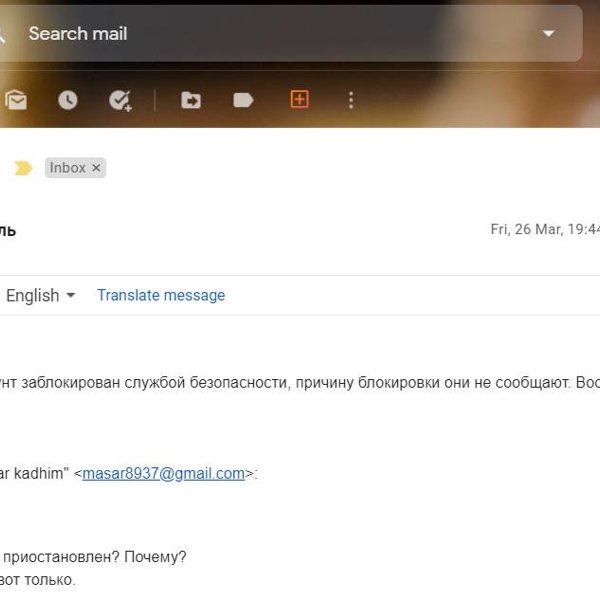This screenshot has width=600, height=600.
Task: Click the message line about 'службой безопасности'
Action: [x=300, y=383]
